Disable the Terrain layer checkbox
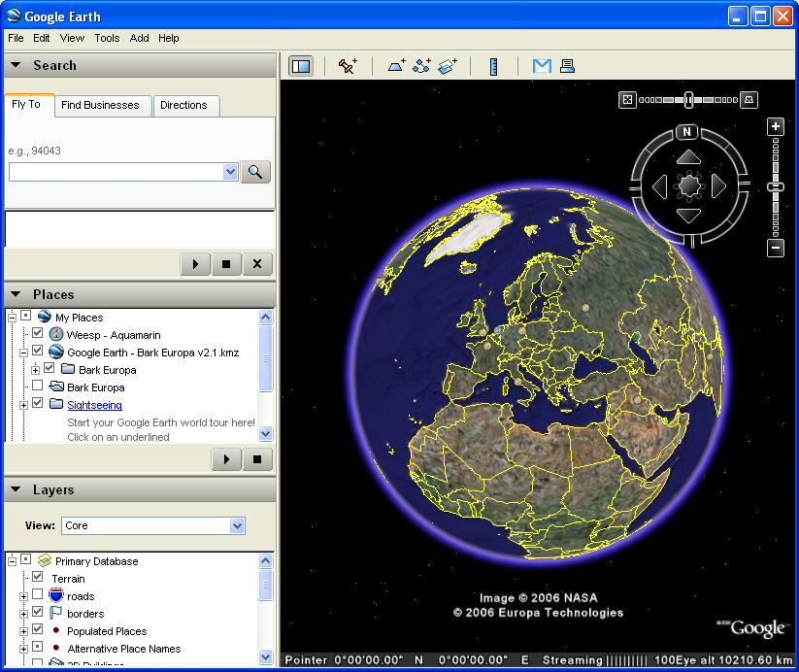This screenshot has width=799, height=672. (37, 577)
